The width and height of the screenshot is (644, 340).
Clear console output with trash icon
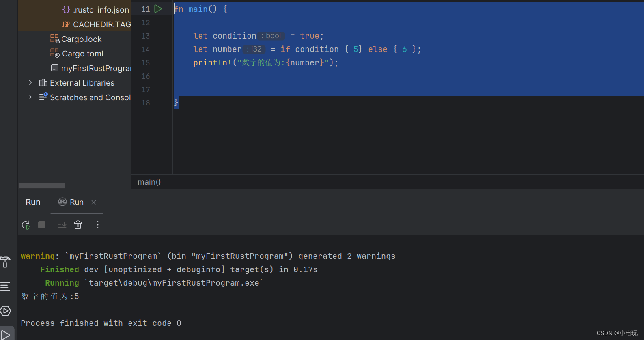(x=78, y=225)
